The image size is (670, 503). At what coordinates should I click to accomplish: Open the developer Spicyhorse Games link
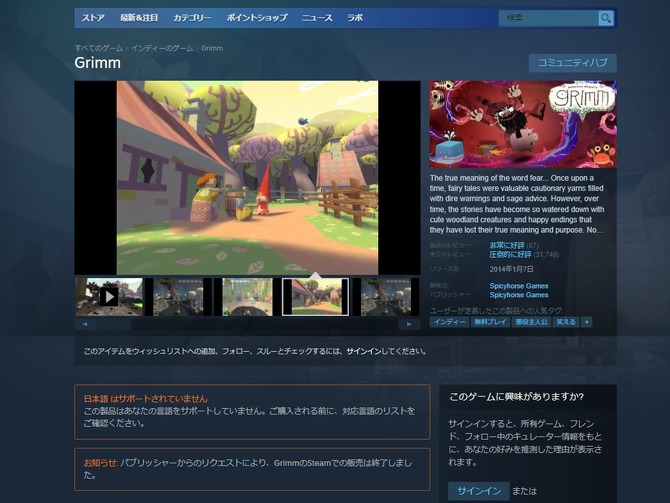point(519,286)
